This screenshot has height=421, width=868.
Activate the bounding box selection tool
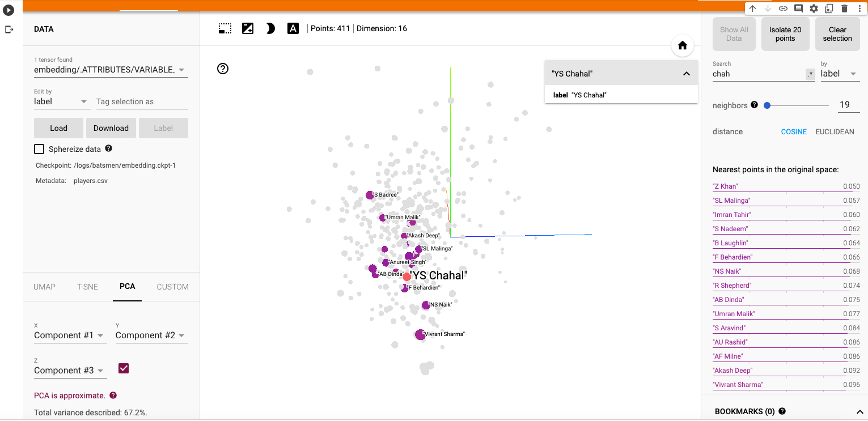pos(225,28)
